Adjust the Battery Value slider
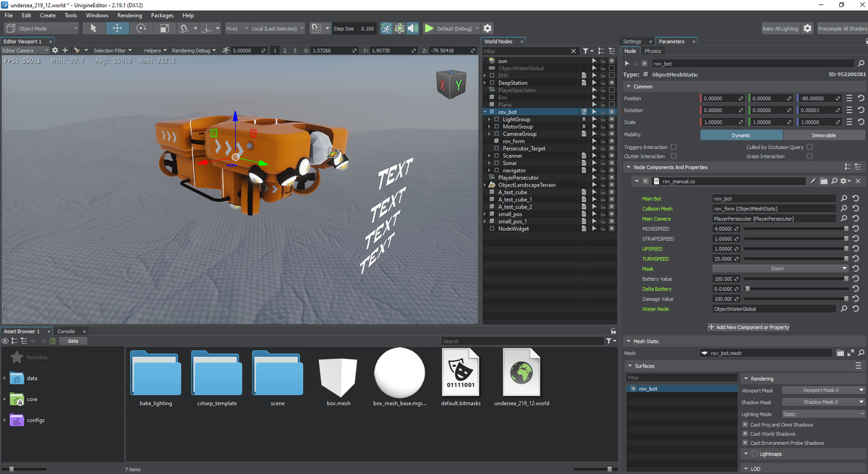Screen dimensions: 868x474 (796, 279)
